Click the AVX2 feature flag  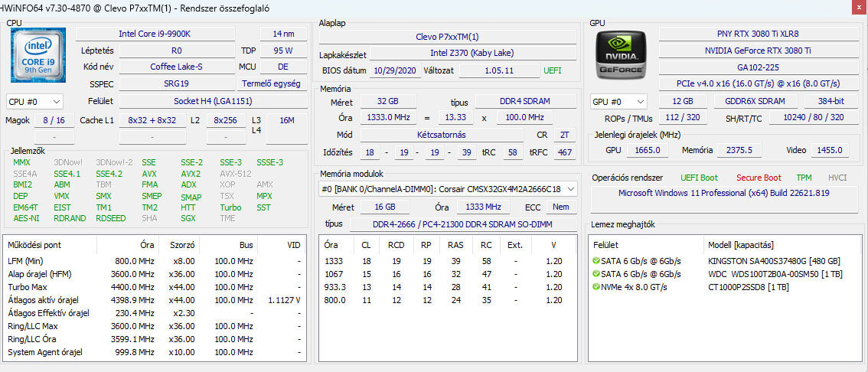tap(191, 173)
